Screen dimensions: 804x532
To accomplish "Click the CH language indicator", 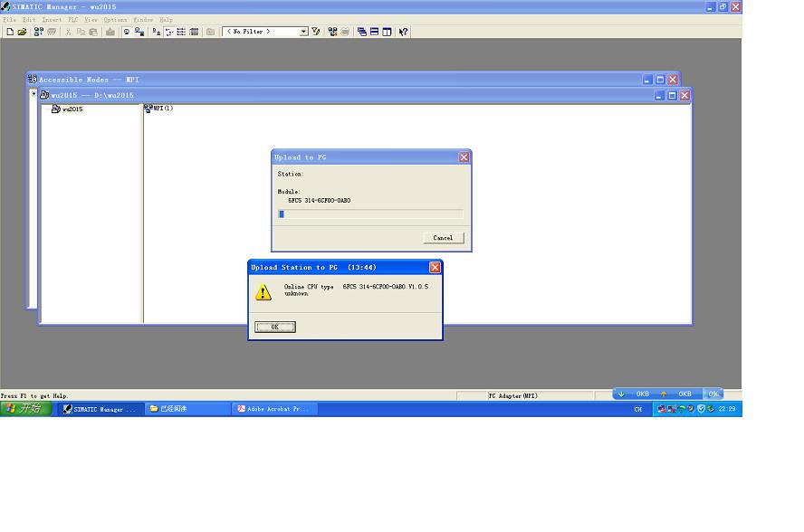I will pyautogui.click(x=638, y=409).
